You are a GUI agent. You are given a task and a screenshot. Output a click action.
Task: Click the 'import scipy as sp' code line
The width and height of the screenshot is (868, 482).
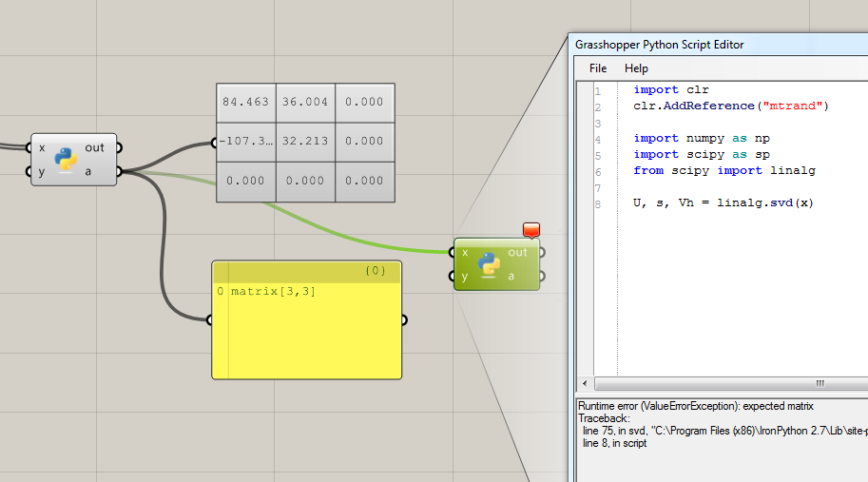[x=702, y=154]
